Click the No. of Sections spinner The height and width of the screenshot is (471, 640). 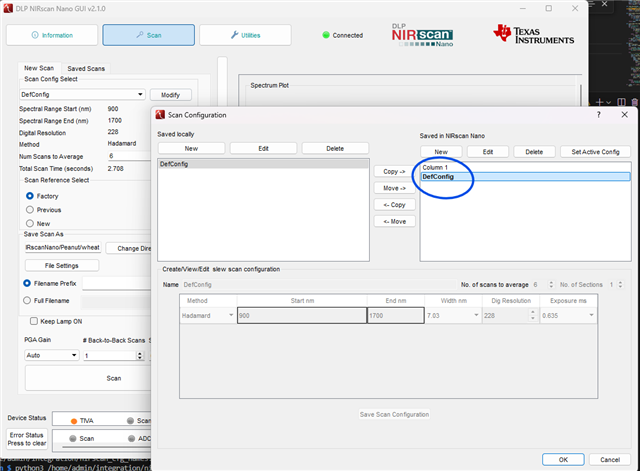(620, 284)
